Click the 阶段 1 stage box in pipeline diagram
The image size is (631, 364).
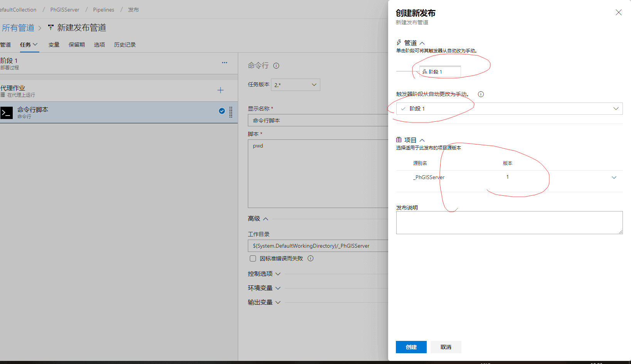440,72
